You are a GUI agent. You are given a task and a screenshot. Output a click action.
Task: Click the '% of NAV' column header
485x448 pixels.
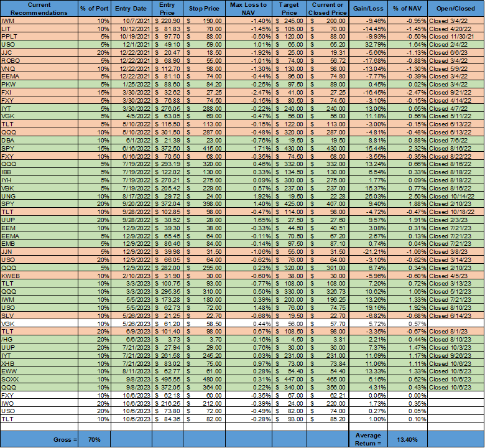pos(408,9)
